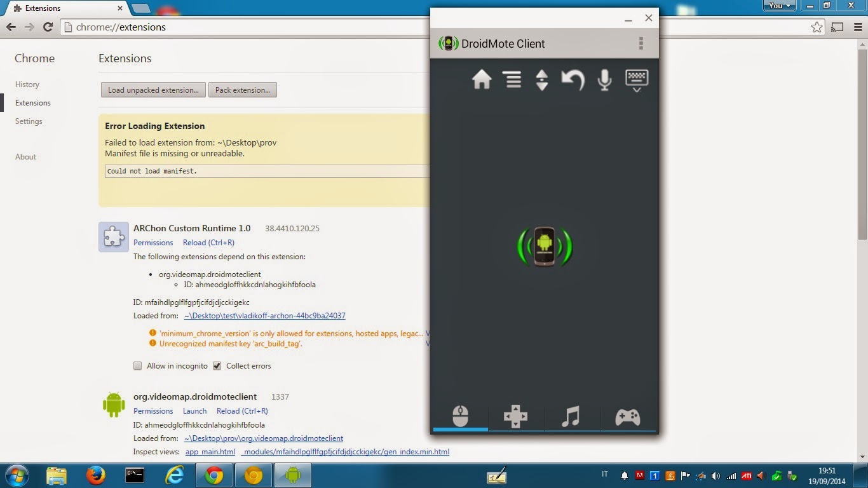Click the Chrome forward arrow

pos(29,27)
